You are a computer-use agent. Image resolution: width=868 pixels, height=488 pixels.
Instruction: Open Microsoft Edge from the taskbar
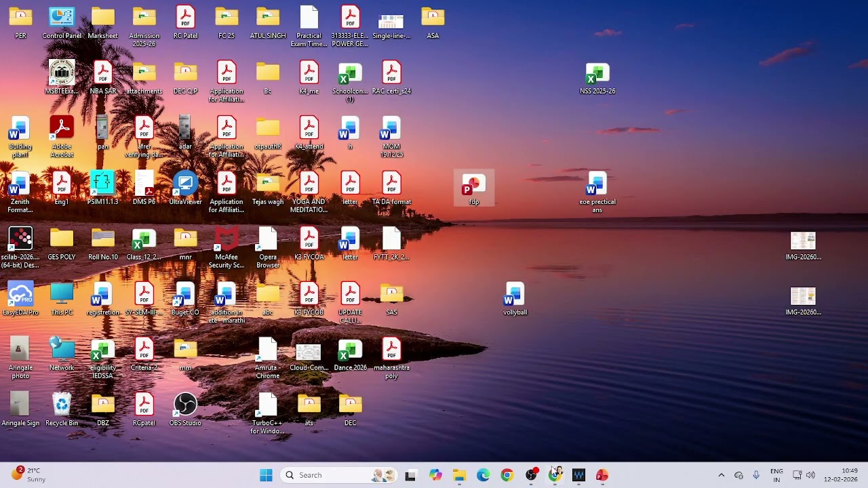pos(483,475)
